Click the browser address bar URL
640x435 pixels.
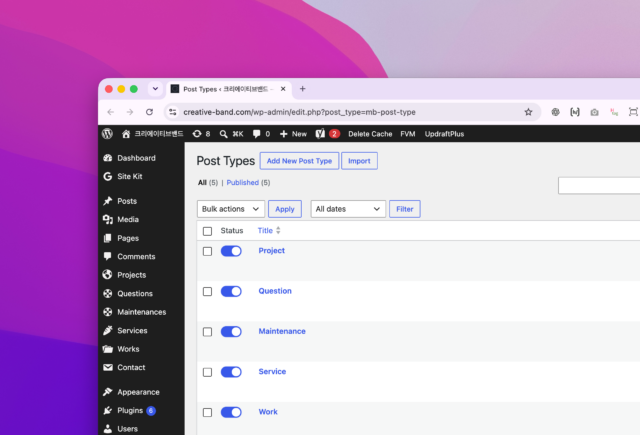[x=299, y=112]
